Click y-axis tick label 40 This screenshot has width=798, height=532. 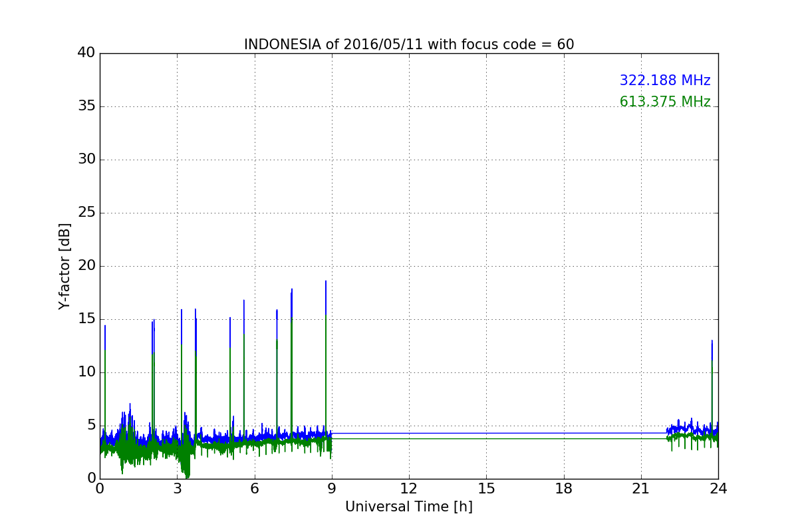(x=86, y=53)
